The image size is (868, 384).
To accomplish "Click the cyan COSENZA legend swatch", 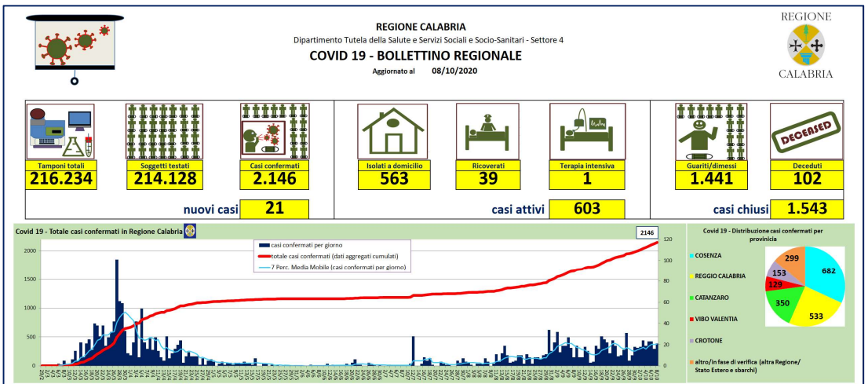I will pyautogui.click(x=695, y=255).
